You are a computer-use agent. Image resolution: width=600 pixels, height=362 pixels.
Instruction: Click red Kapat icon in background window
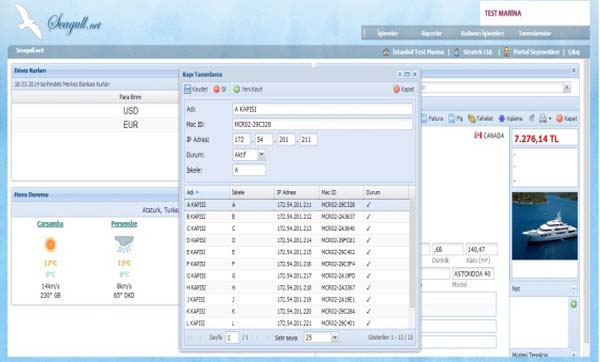click(x=559, y=119)
